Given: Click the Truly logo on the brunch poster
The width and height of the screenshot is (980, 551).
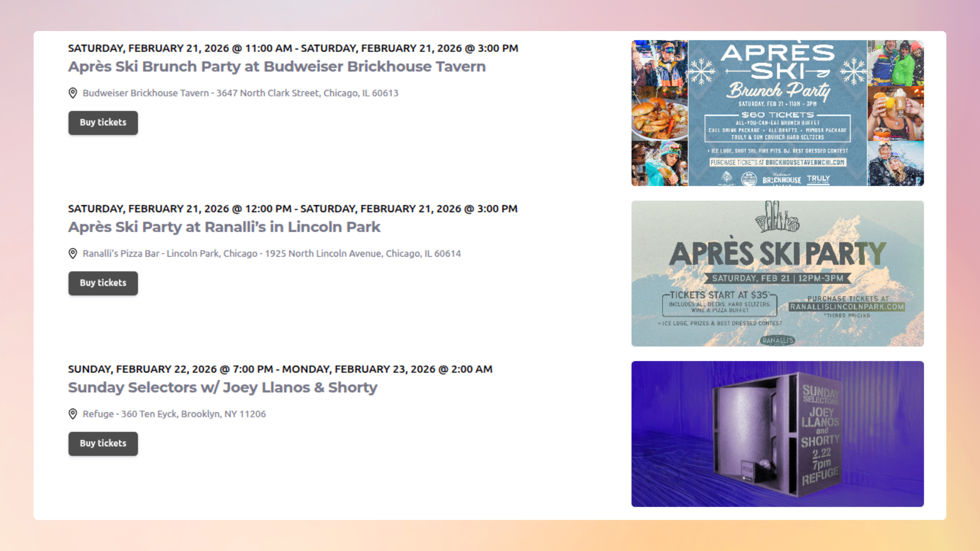Looking at the screenshot, I should tap(817, 180).
